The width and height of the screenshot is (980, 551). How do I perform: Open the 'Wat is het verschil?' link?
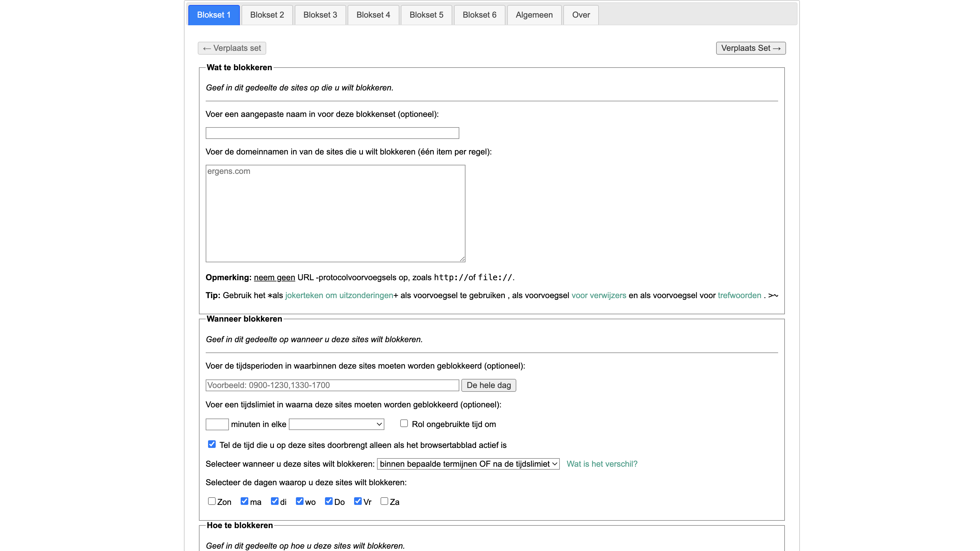click(602, 464)
